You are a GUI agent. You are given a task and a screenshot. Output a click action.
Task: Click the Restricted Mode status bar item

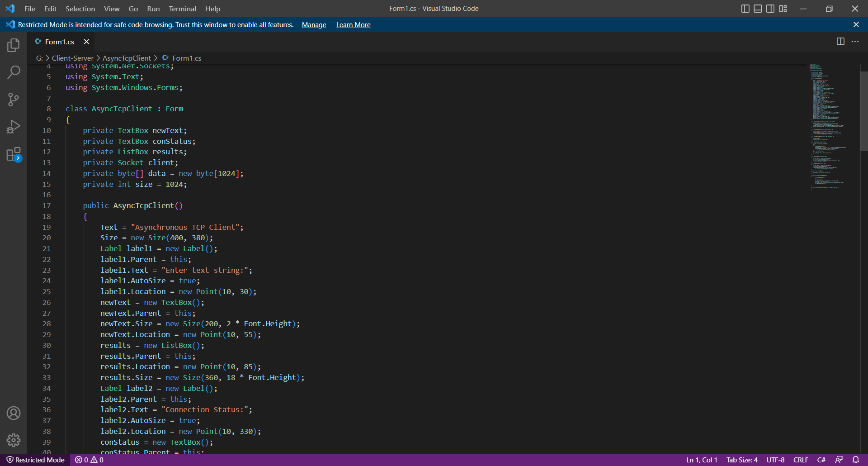tap(35, 460)
